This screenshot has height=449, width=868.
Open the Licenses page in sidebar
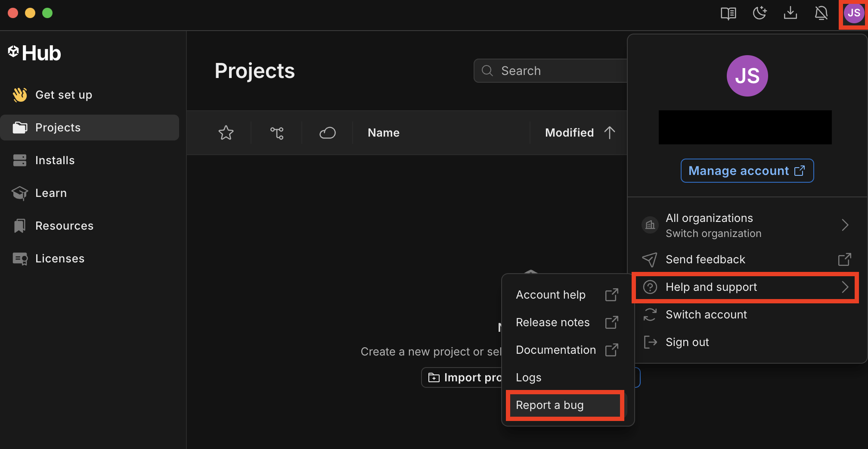pos(60,259)
